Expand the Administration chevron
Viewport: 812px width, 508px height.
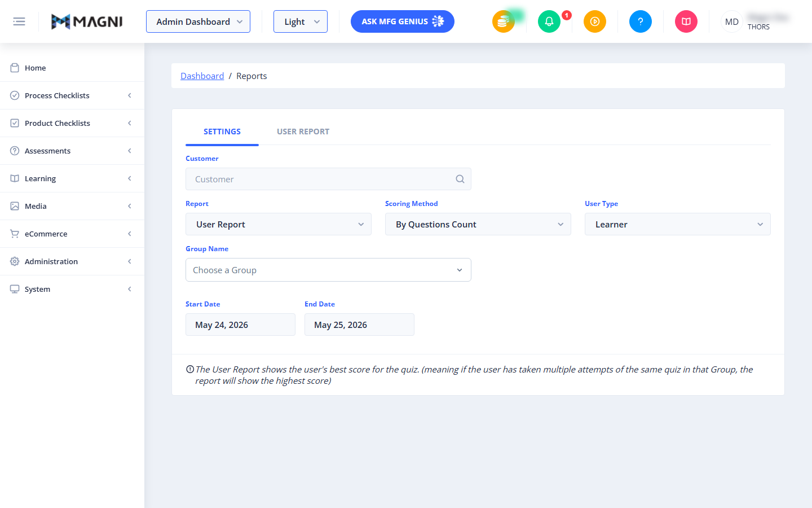130,261
